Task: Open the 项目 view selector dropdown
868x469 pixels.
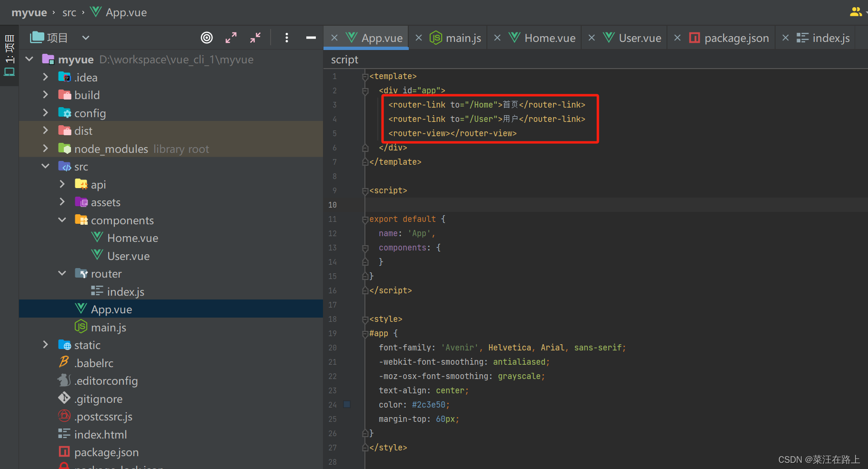Action: click(x=85, y=38)
